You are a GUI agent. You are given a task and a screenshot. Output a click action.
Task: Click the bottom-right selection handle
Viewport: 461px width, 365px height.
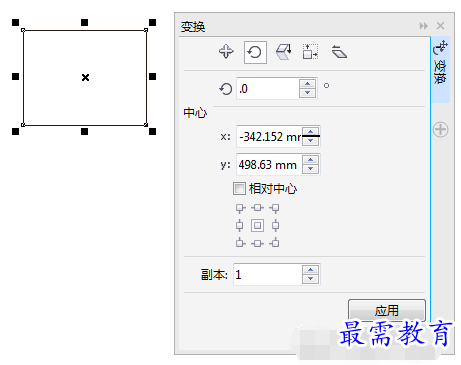[x=152, y=131]
